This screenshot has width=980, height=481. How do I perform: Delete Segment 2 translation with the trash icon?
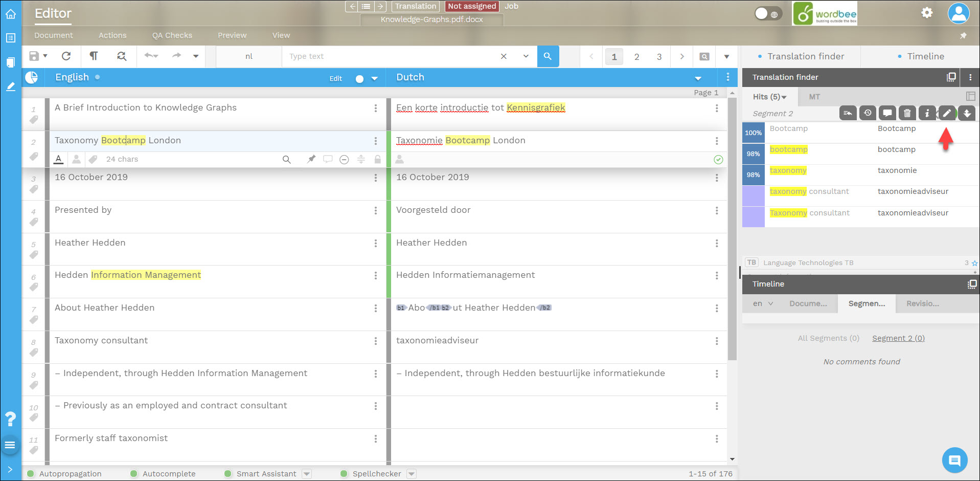tap(907, 113)
